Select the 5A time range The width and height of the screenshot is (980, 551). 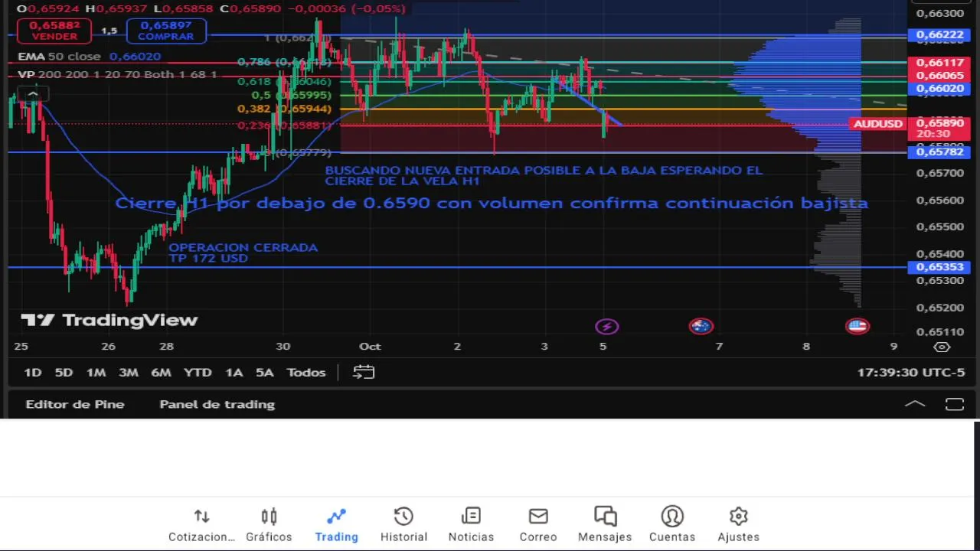[264, 373]
